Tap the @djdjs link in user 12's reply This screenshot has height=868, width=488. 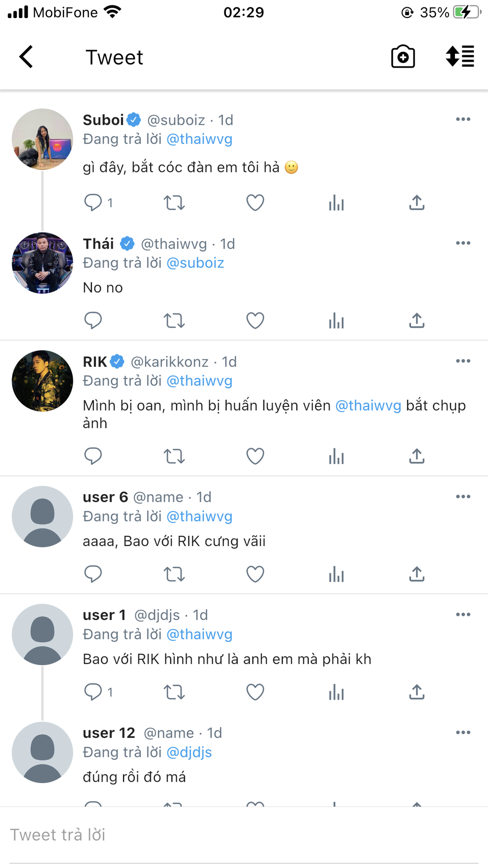tap(189, 752)
